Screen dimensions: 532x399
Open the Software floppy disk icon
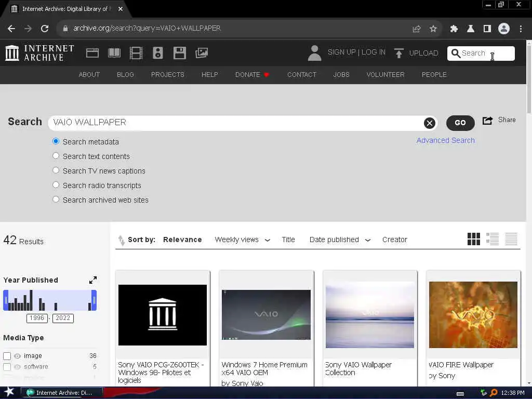(x=179, y=53)
